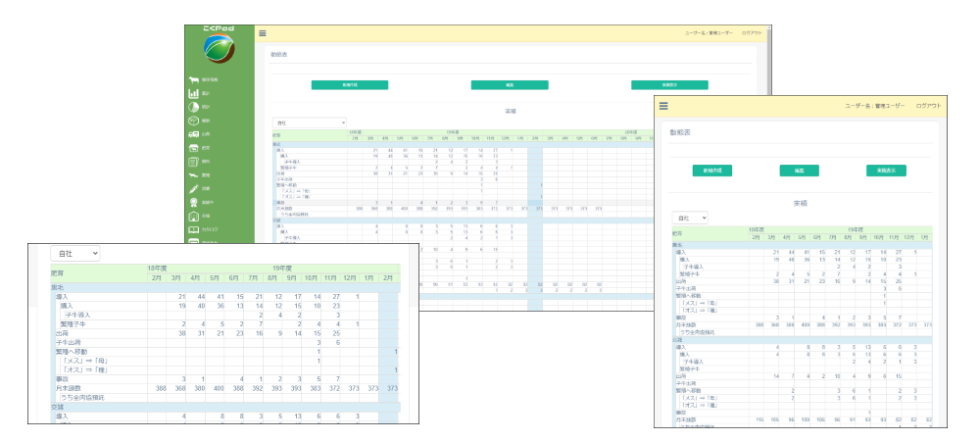This screenshot has width=980, height=441.
Task: Select 月末頭数 row label in enlarged table panel
Action: pos(67,388)
